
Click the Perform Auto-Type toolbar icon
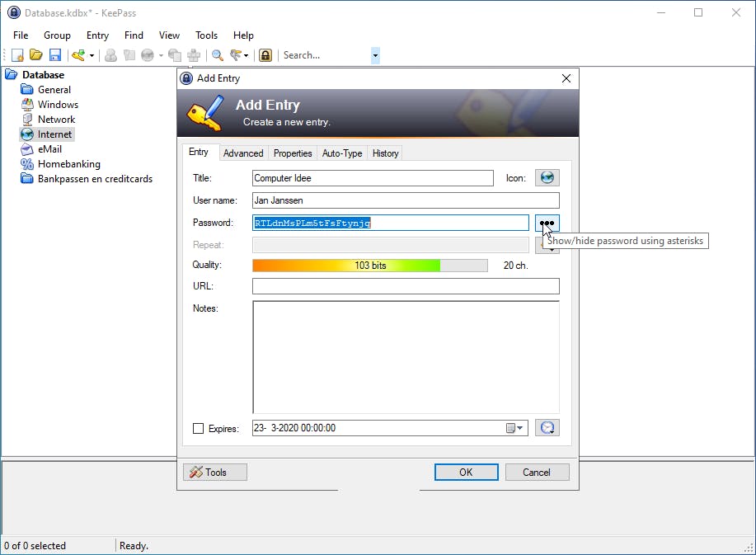(x=194, y=55)
